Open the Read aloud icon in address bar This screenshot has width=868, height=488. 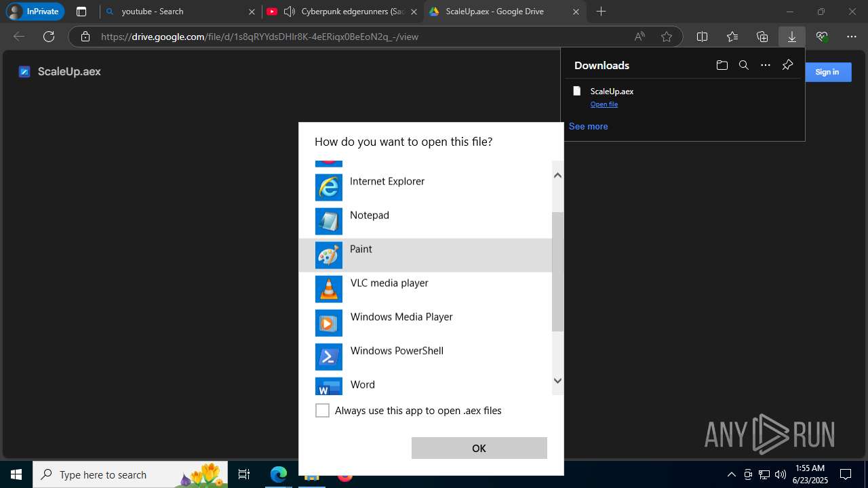[x=639, y=37]
